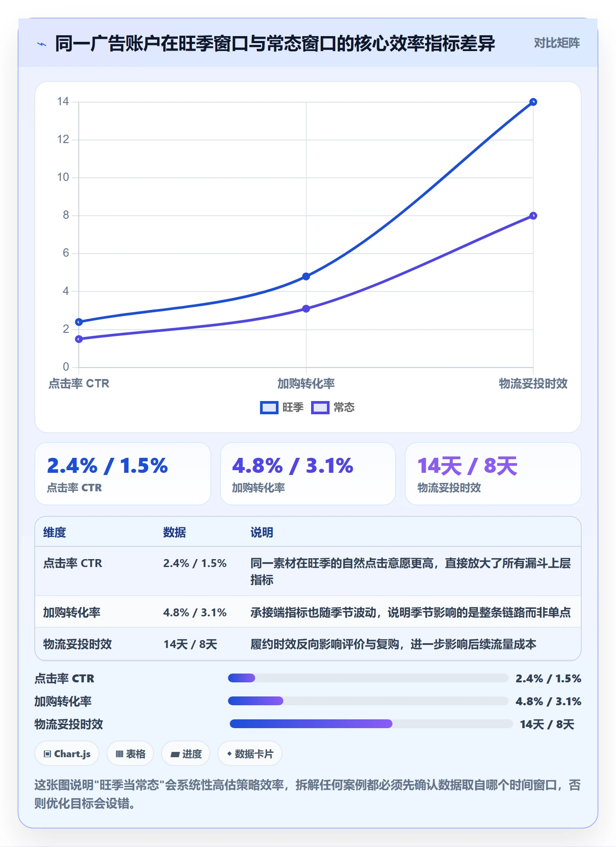Click 常态 data point at 物流妥投时效
616x847 pixels.
pyautogui.click(x=533, y=216)
